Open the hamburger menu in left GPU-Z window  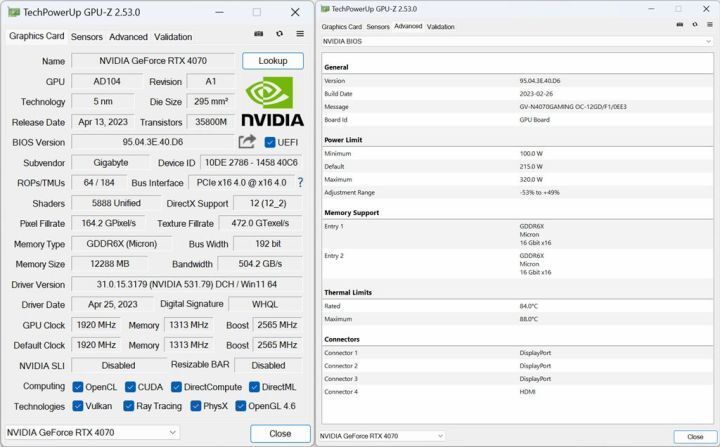pyautogui.click(x=300, y=34)
